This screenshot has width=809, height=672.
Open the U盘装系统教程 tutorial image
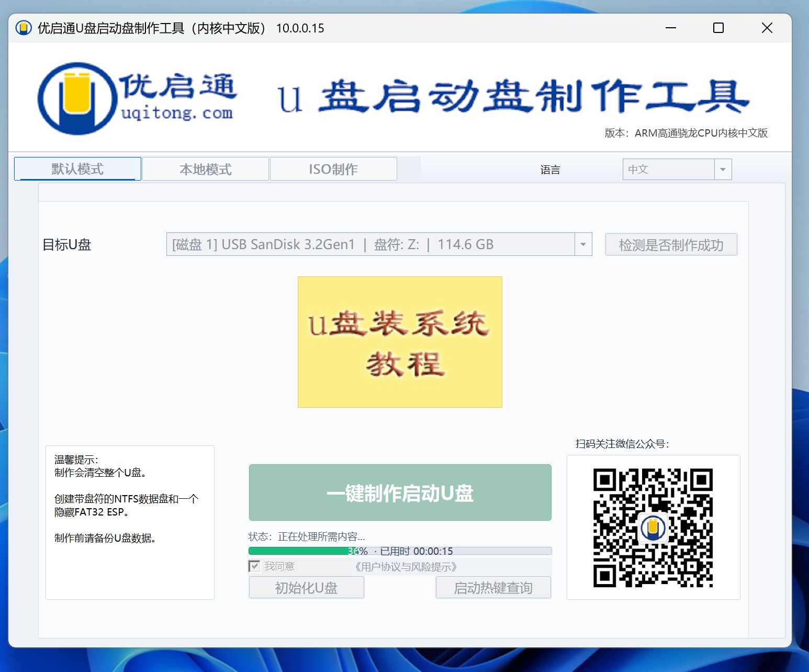(x=400, y=342)
